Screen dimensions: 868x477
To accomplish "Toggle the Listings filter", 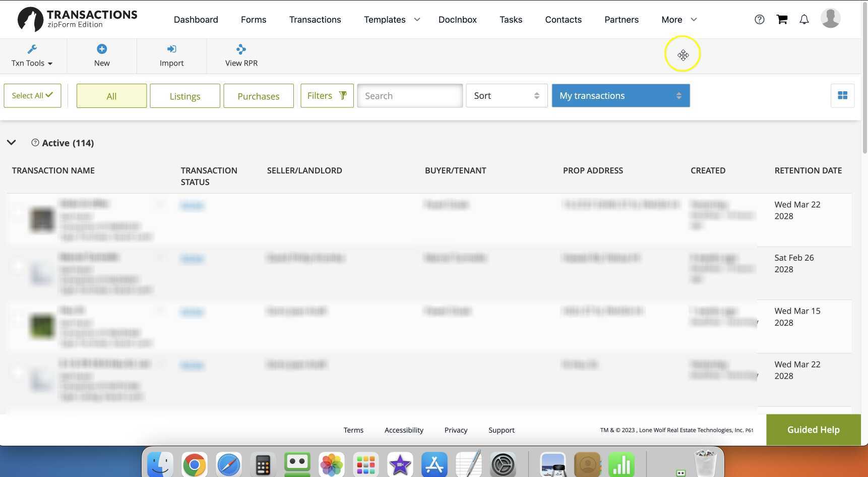I will click(x=185, y=96).
